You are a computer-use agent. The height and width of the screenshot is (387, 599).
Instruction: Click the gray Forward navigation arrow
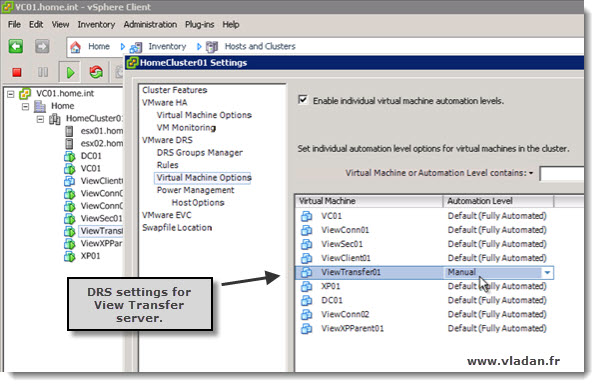click(x=42, y=47)
